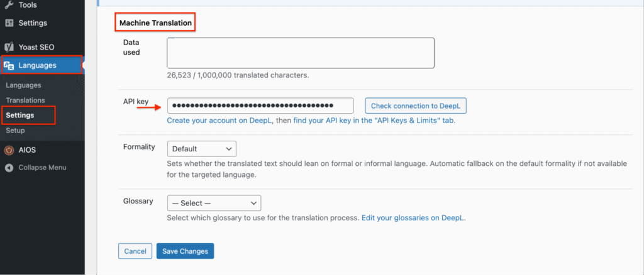
Task: Click the Data used label
Action: point(131,47)
